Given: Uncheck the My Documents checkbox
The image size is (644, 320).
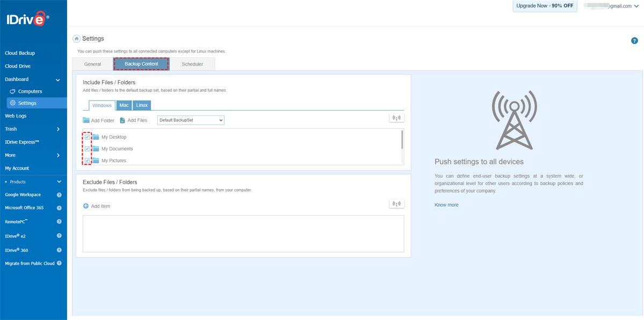Looking at the screenshot, I should tap(87, 149).
